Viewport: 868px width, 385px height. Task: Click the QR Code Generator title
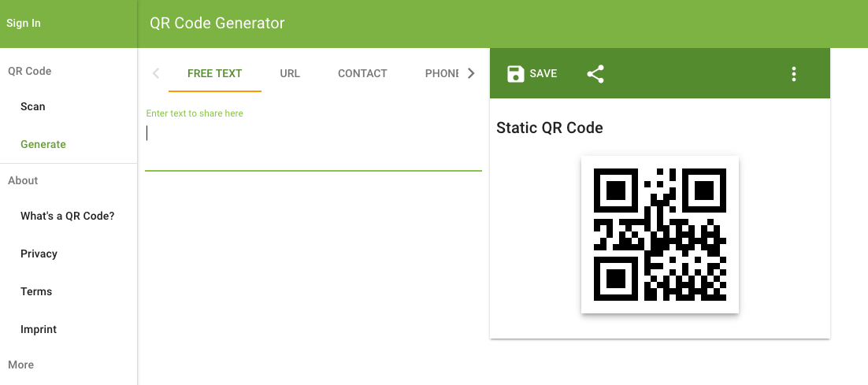(x=217, y=24)
